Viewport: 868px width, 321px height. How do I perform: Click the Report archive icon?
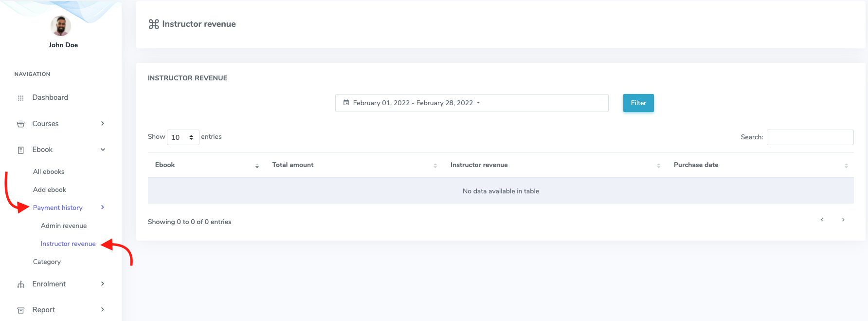click(20, 310)
